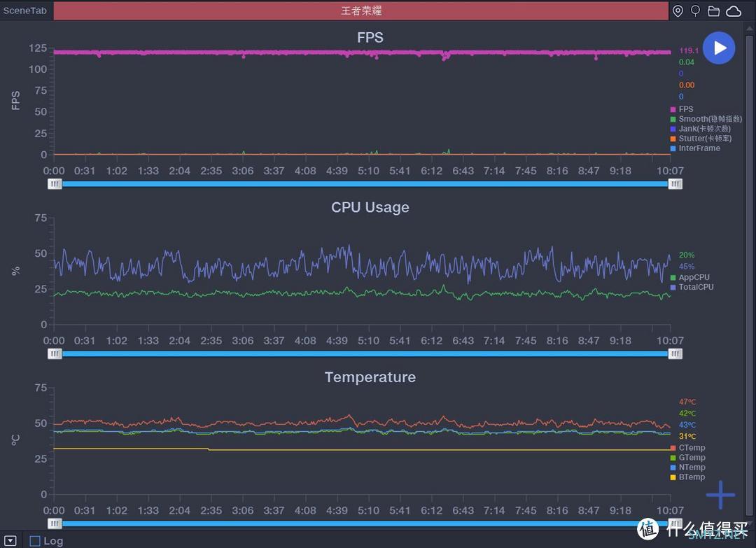Click the CPU Usage chart title
The image size is (756, 548).
pos(370,207)
